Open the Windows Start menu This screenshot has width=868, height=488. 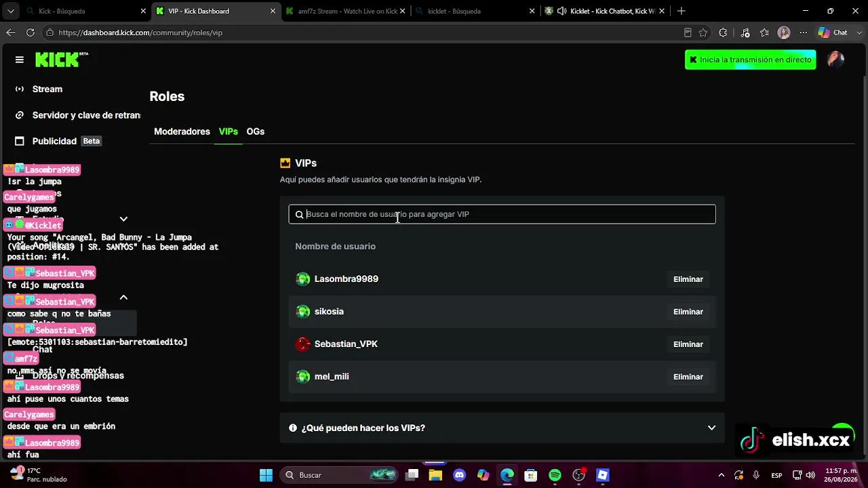pos(266,475)
